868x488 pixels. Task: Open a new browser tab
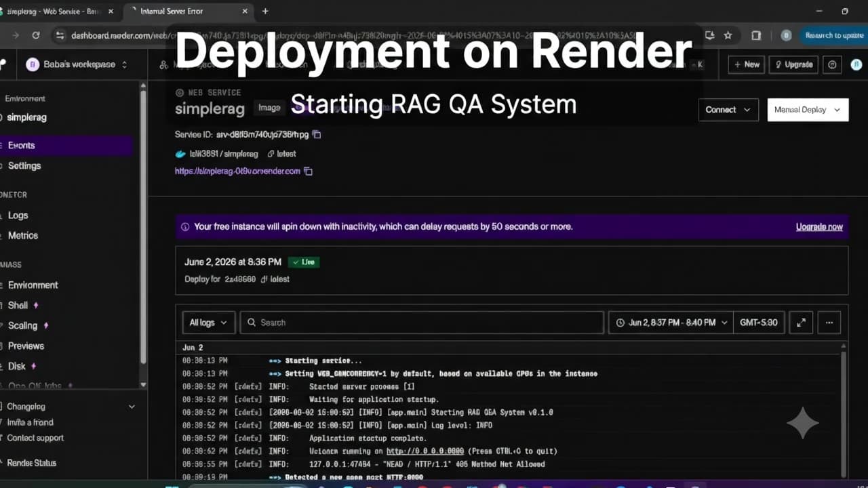(x=265, y=11)
